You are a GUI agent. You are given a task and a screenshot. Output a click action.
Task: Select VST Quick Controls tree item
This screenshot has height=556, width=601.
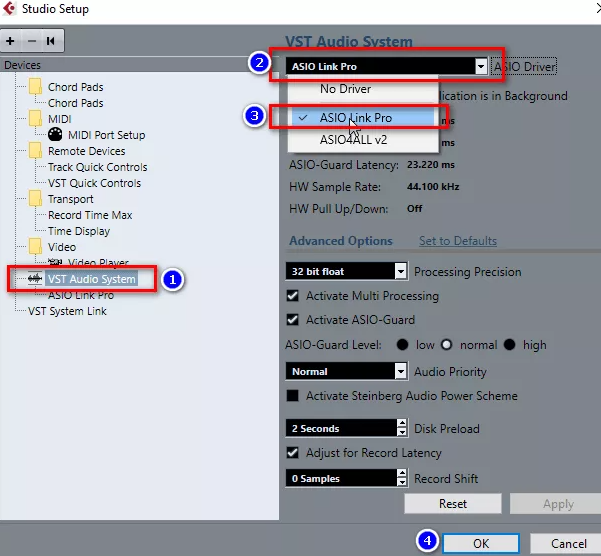94,183
